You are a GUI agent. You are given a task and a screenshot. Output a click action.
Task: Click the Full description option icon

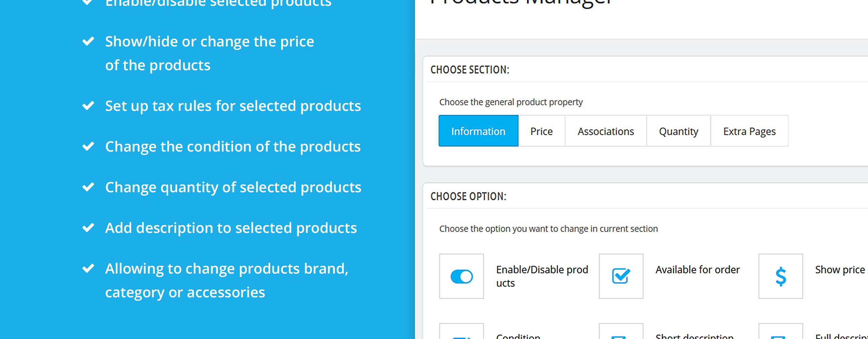point(781,331)
